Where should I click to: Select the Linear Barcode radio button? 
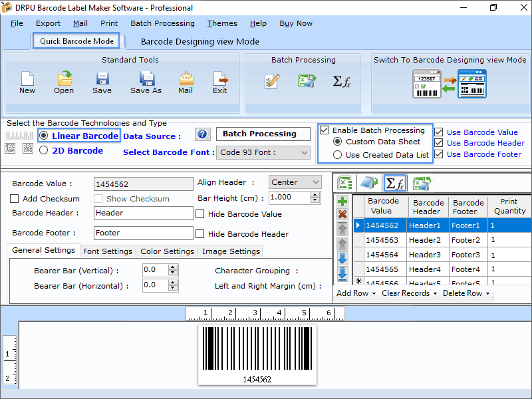coord(43,136)
